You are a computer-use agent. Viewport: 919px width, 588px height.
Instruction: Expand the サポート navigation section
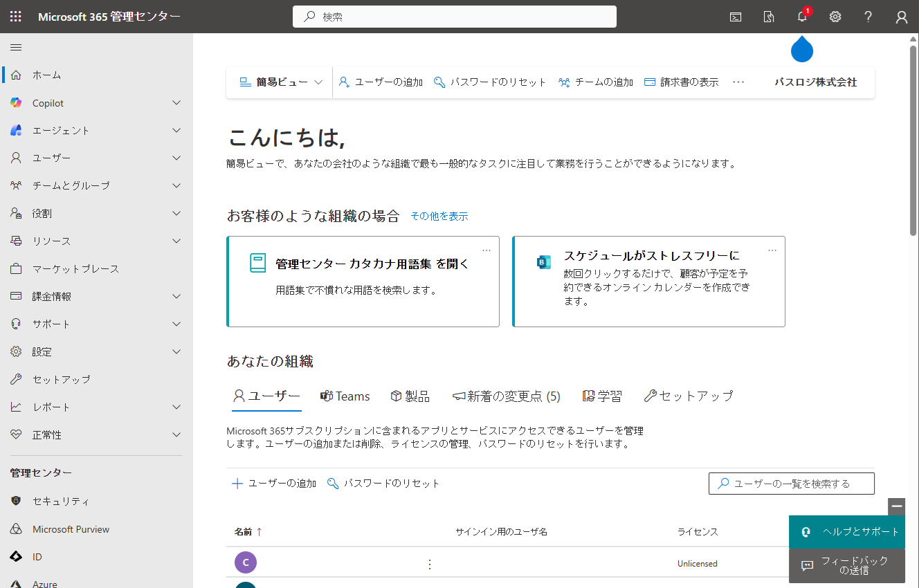176,324
